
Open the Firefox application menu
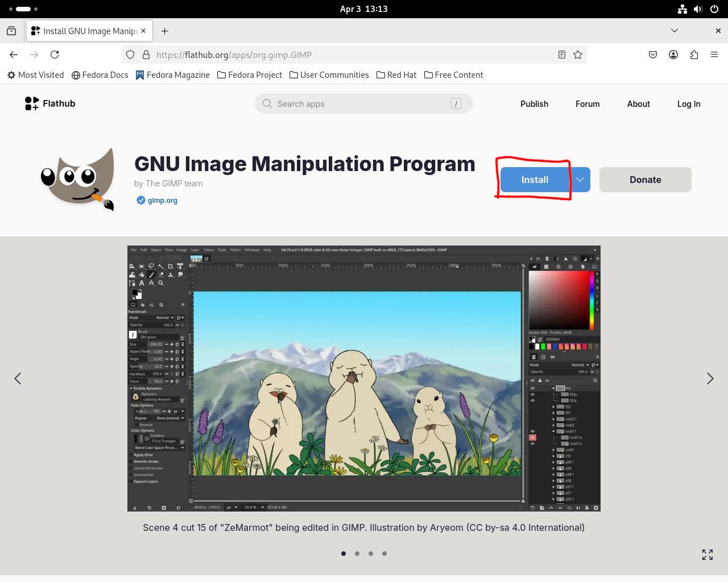[714, 55]
